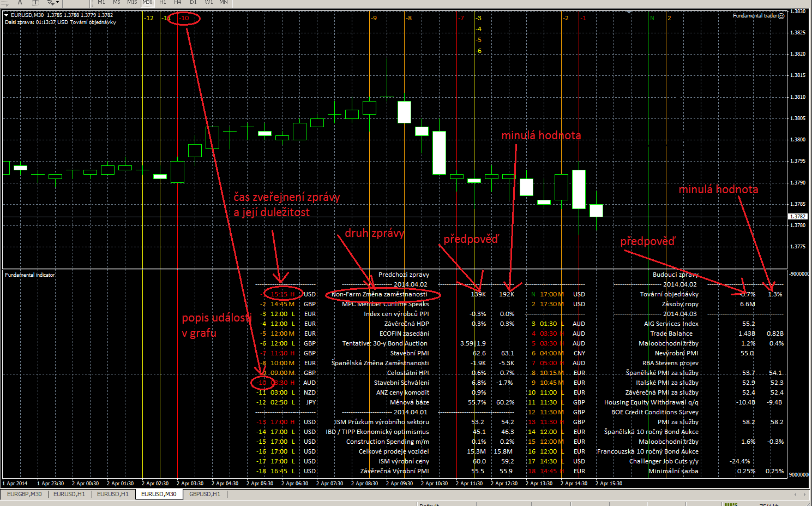Click 'Závěrečná Výrobní PMI' row
The height and width of the screenshot is (506, 812).
coord(395,471)
